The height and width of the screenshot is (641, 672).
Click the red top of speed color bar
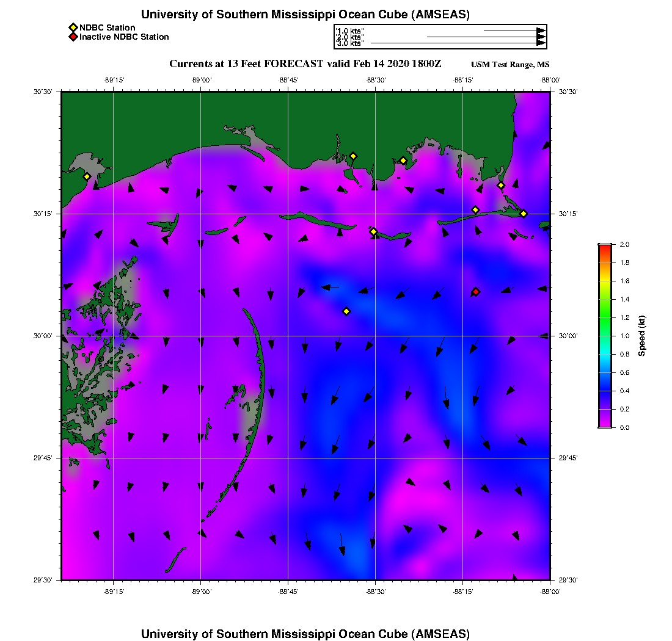pos(604,246)
